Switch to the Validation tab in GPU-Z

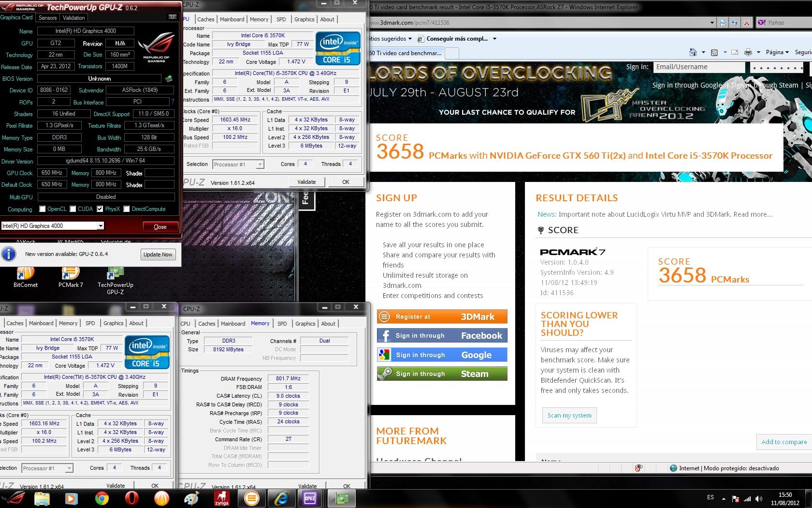coord(73,17)
